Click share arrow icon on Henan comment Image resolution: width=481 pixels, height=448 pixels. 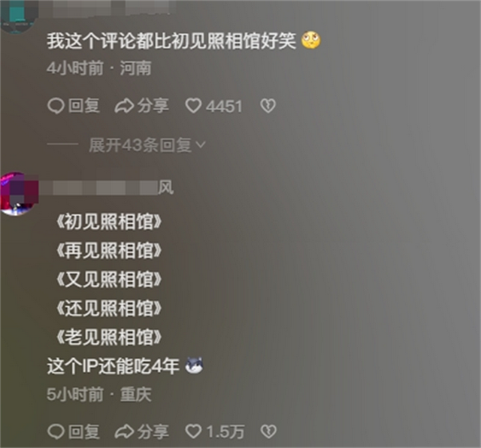click(x=124, y=106)
